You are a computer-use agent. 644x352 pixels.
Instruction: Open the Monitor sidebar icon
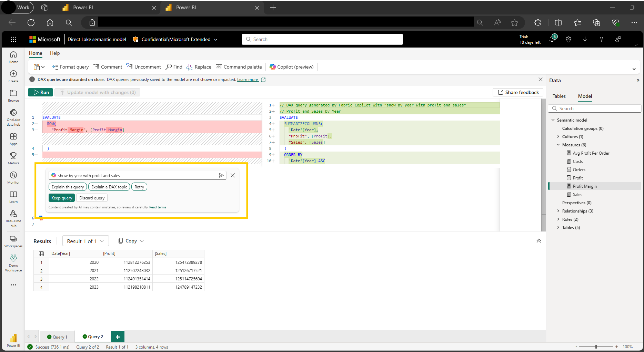tap(13, 177)
